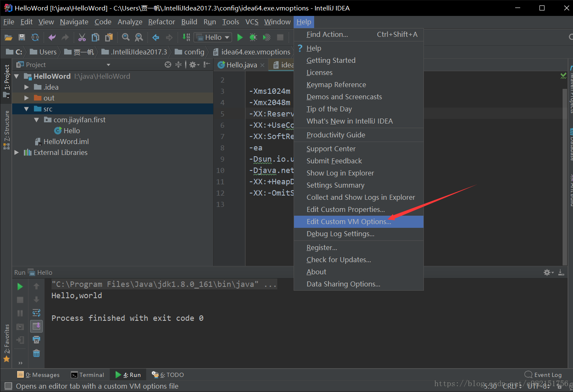Screen dimensions: 573x392
Task: Click the Replace magnifier icon
Action: [139, 37]
